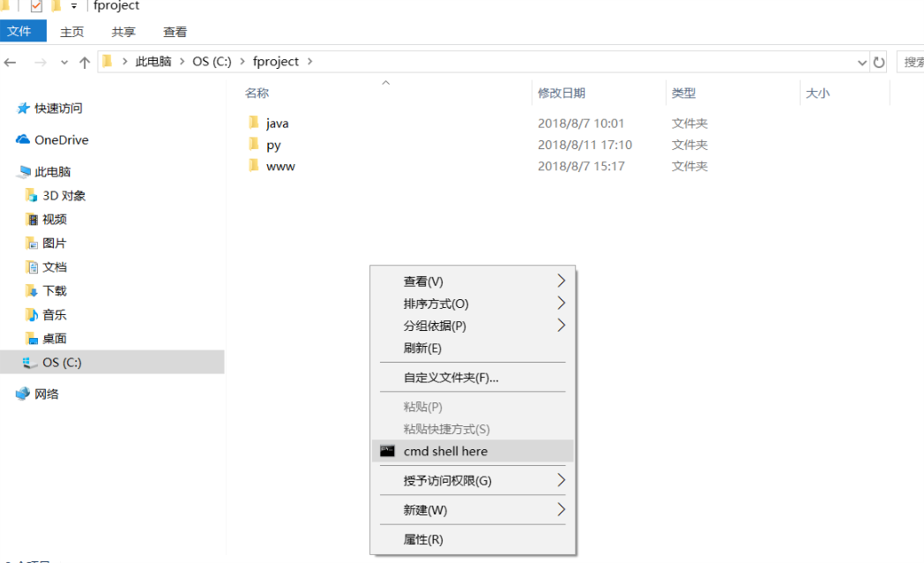Click the quick access toolbar checkmark icon
This screenshot has width=924, height=563.
click(36, 6)
